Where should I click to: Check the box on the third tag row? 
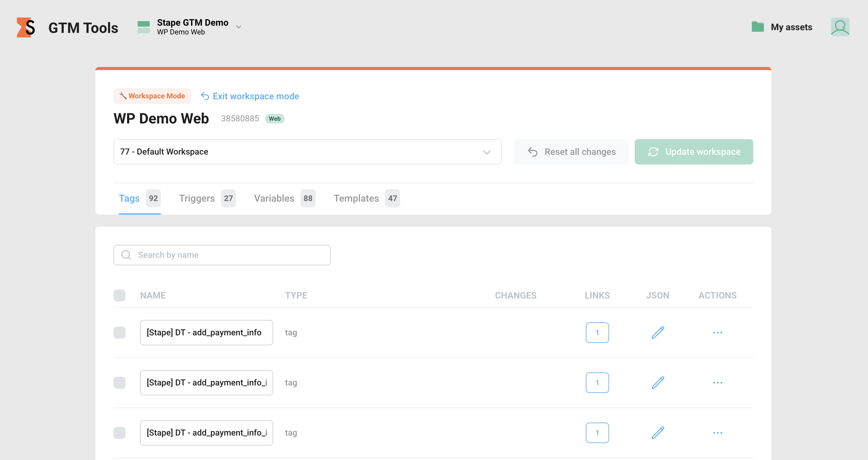pyautogui.click(x=120, y=433)
